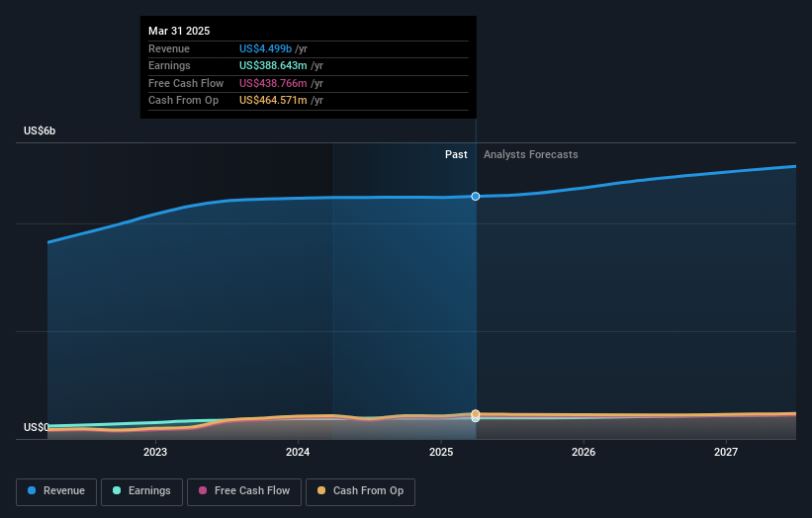Click the blue Revenue data point marker
This screenshot has height=518, width=812.
476,196
